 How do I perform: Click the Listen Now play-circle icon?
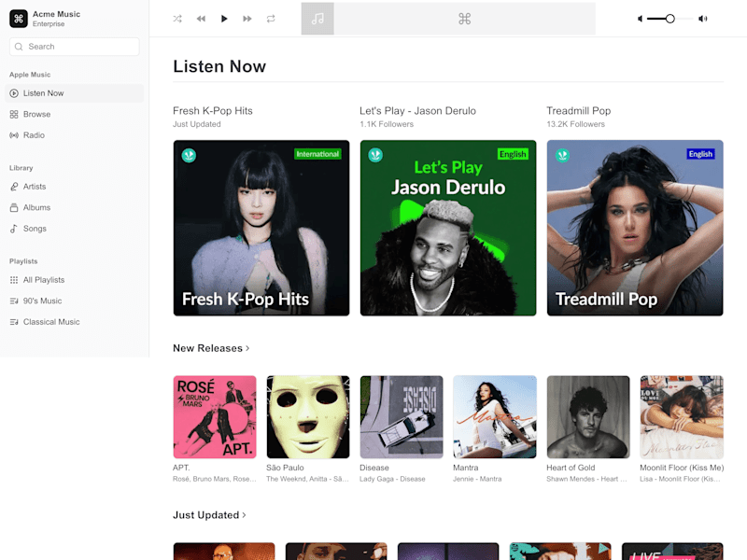pyautogui.click(x=14, y=93)
